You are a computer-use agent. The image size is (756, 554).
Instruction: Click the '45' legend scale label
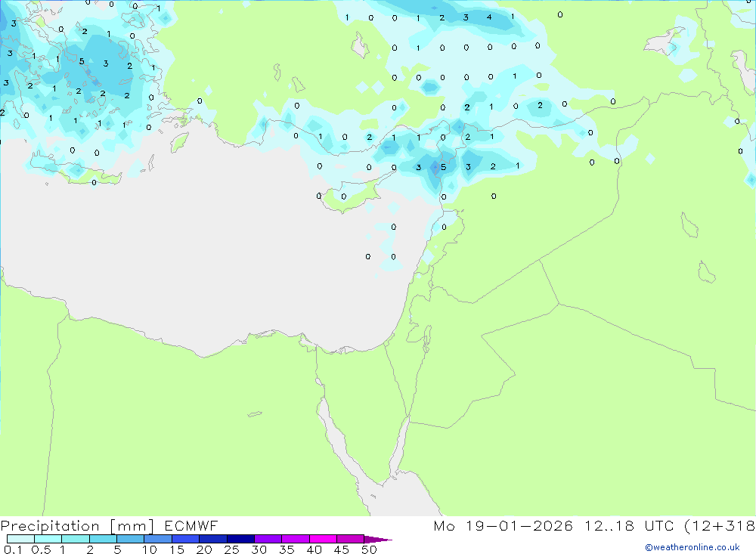342,549
